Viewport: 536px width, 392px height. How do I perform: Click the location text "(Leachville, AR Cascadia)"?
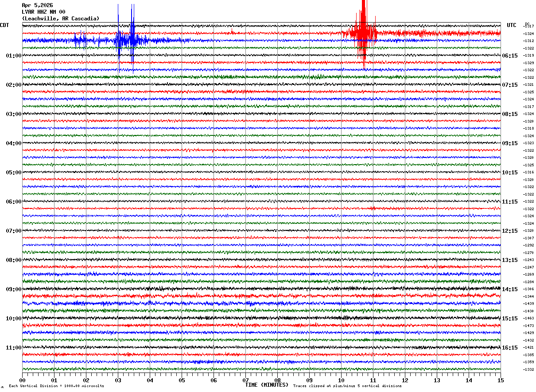pyautogui.click(x=61, y=19)
